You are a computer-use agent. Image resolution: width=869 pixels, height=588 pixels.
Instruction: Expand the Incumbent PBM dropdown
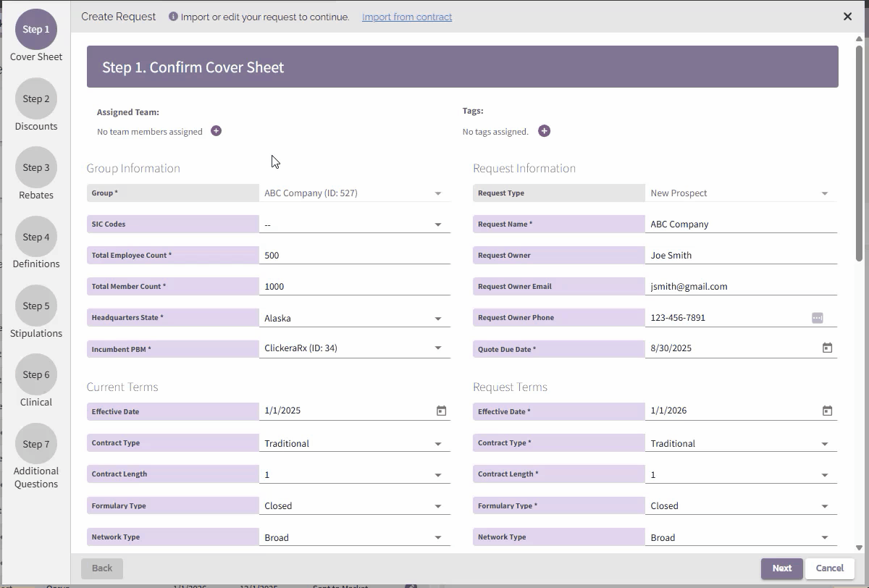[x=437, y=348]
